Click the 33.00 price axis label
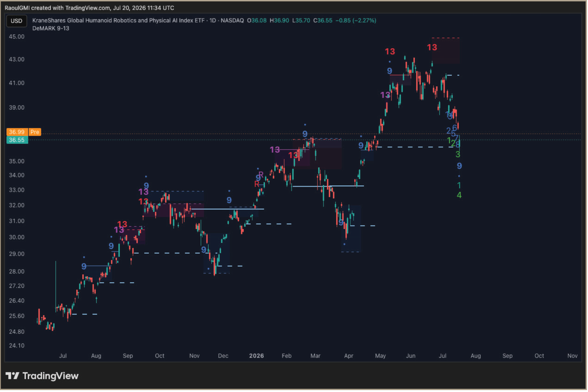 pyautogui.click(x=17, y=190)
